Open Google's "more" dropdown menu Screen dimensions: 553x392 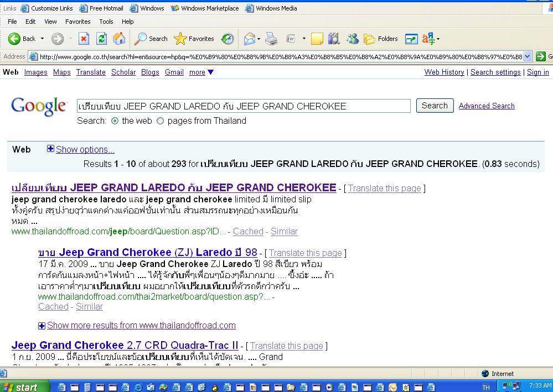[x=201, y=72]
